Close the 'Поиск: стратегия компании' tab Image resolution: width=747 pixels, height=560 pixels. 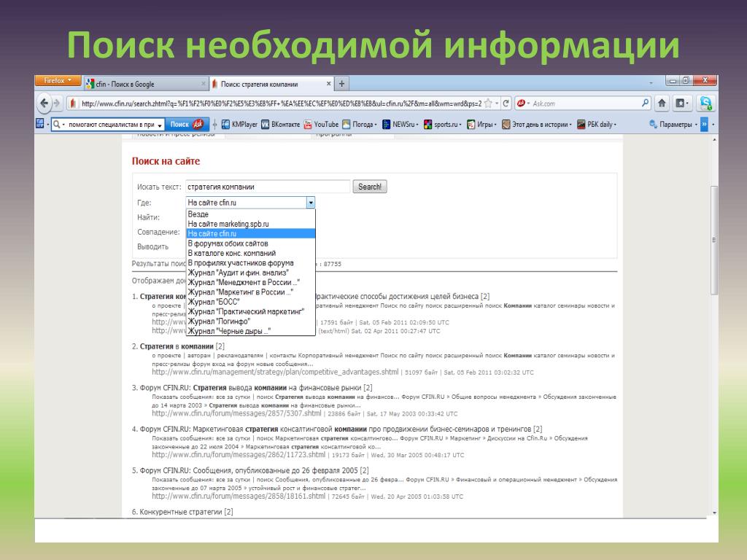328,84
